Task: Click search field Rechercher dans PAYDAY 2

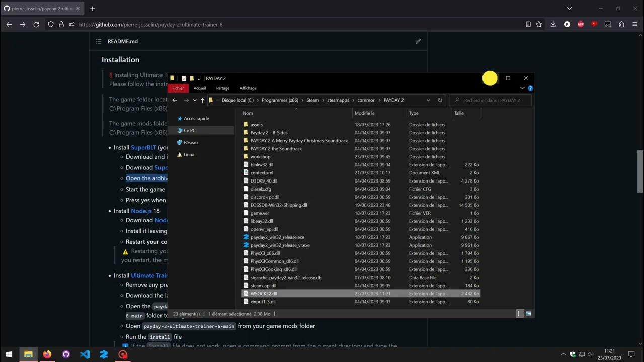Action: 490,100
